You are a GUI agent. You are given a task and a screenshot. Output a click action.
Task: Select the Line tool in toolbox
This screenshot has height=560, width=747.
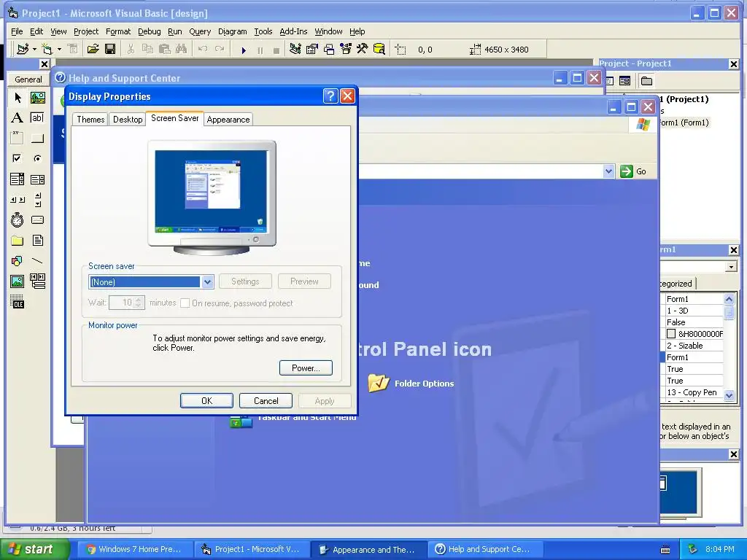(38, 261)
